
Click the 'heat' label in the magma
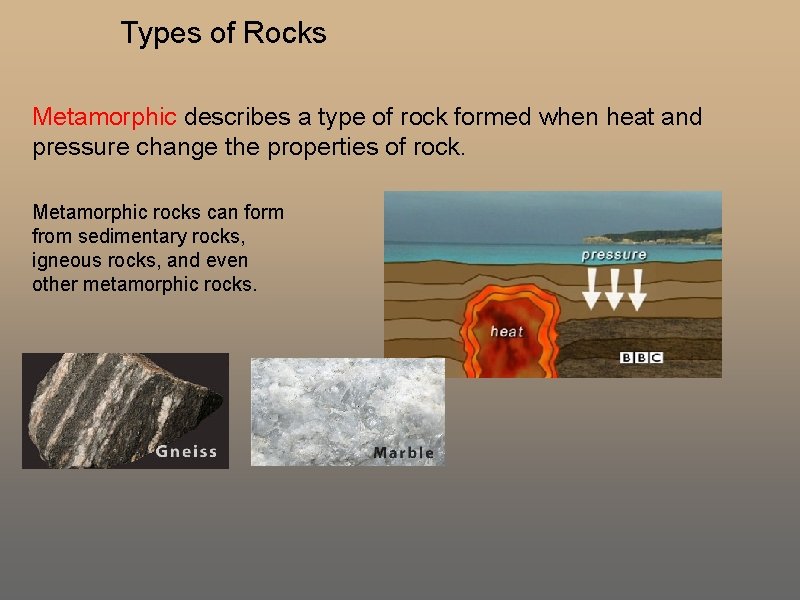pos(507,332)
